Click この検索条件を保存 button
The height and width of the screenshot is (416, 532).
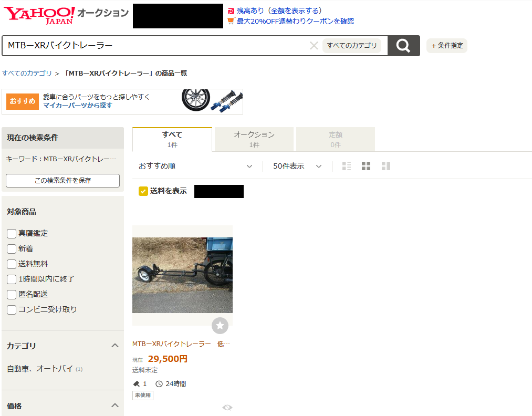click(x=63, y=181)
